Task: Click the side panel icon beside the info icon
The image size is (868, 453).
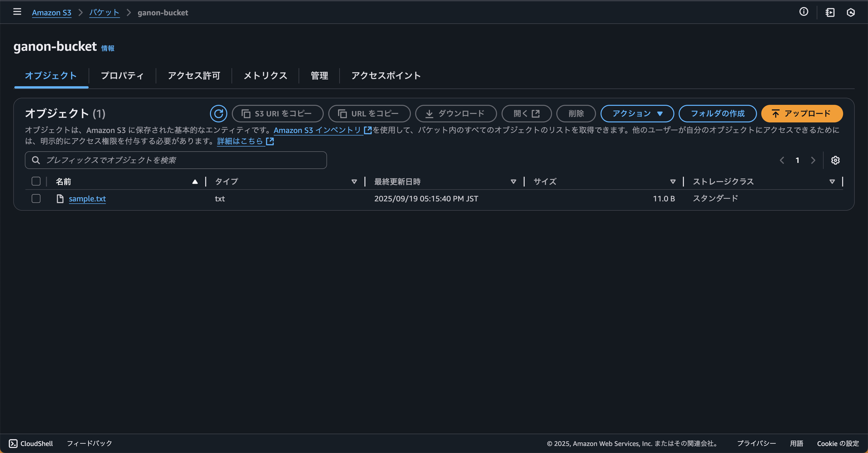Action: coord(830,13)
